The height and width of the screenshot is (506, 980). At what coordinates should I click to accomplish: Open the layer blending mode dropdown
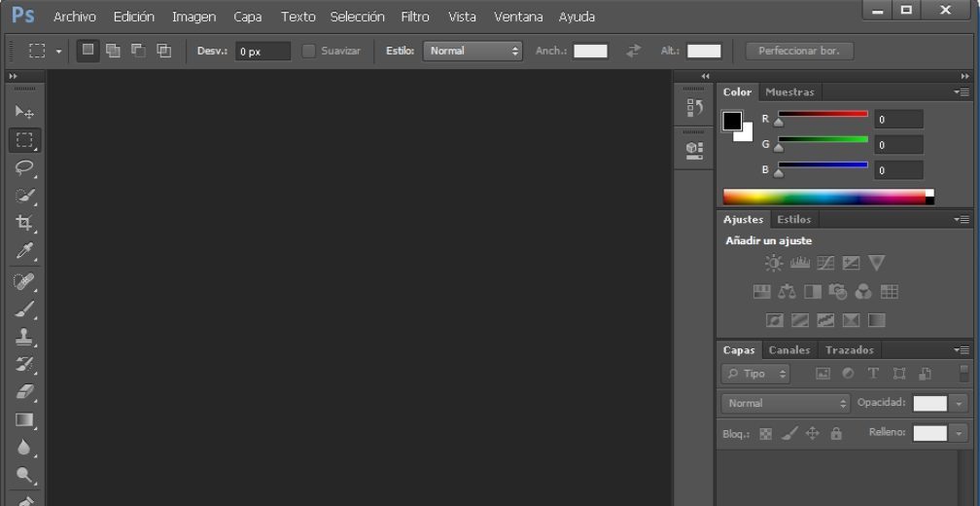(x=786, y=404)
